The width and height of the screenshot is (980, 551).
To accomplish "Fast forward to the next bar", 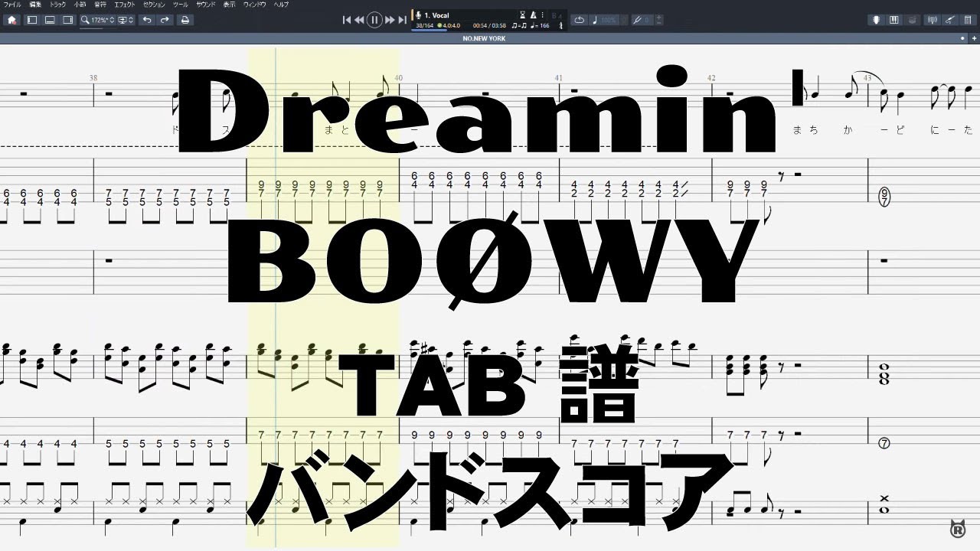I will (390, 20).
